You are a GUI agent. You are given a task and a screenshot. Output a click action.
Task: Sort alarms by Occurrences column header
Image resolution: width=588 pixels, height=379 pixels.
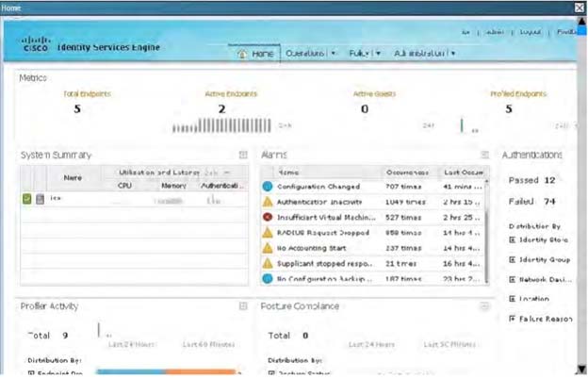(407, 173)
